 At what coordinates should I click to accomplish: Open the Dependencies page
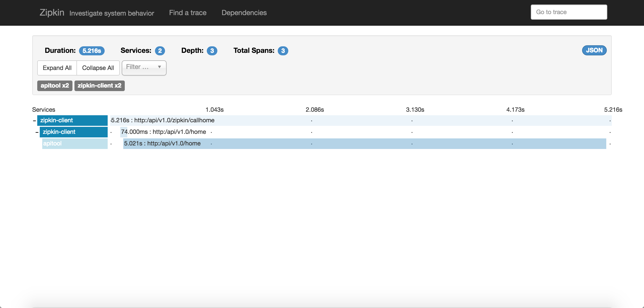(244, 13)
